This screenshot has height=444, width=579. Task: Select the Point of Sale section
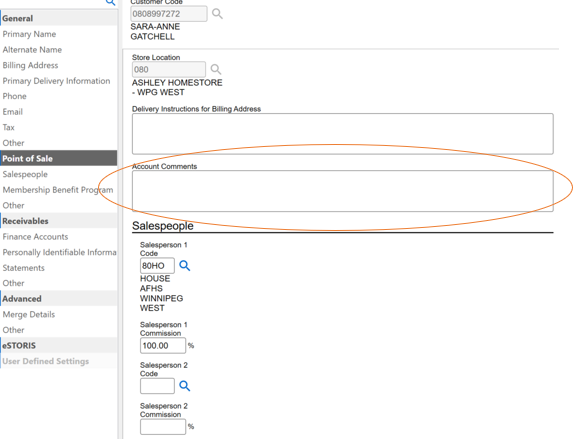59,158
